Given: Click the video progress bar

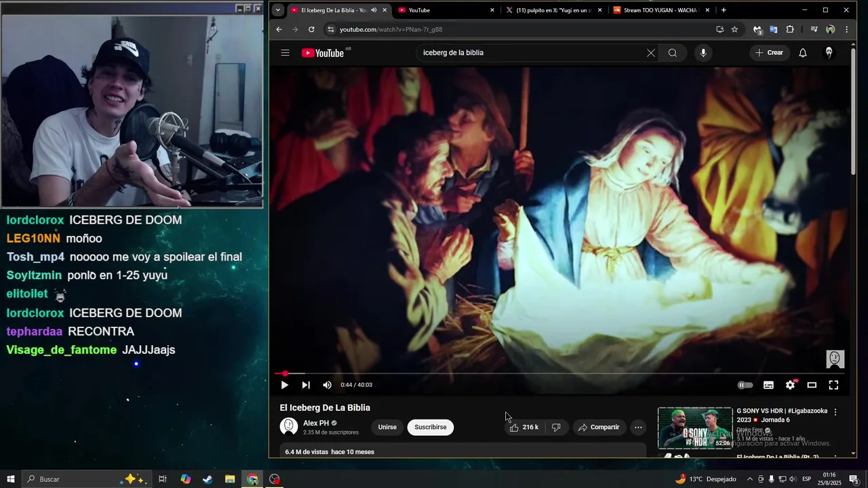Looking at the screenshot, I should [x=559, y=373].
